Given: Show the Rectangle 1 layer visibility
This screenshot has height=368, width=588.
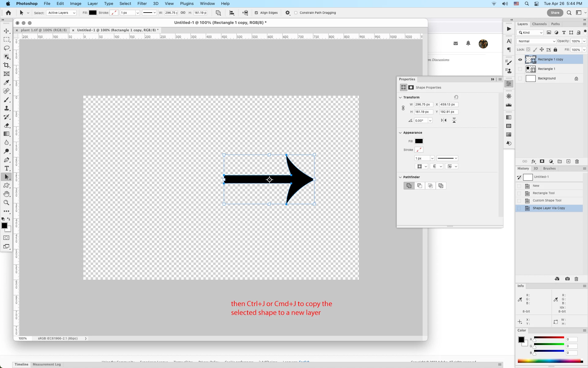Looking at the screenshot, I should coord(520,69).
